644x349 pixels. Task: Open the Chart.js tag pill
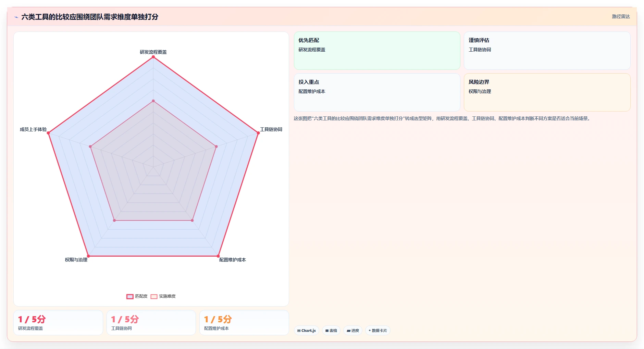(x=307, y=331)
